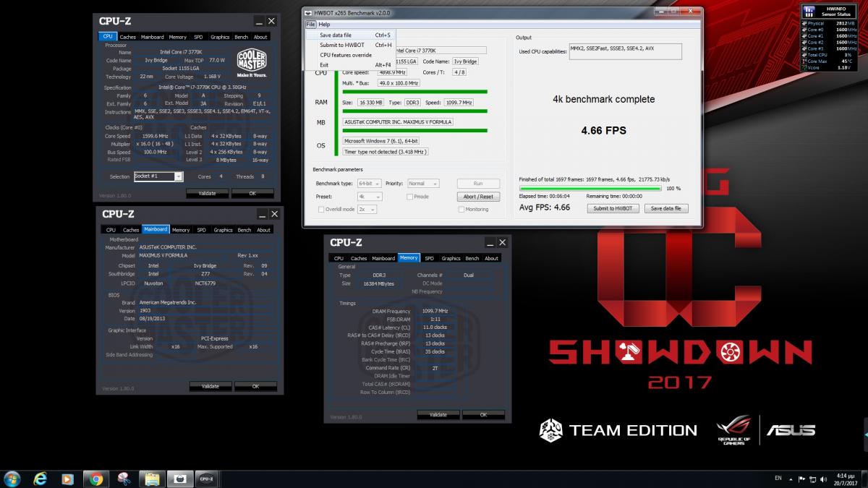This screenshot has height=488, width=868.
Task: Click OK in CPU-Z Memory window
Action: 483,414
